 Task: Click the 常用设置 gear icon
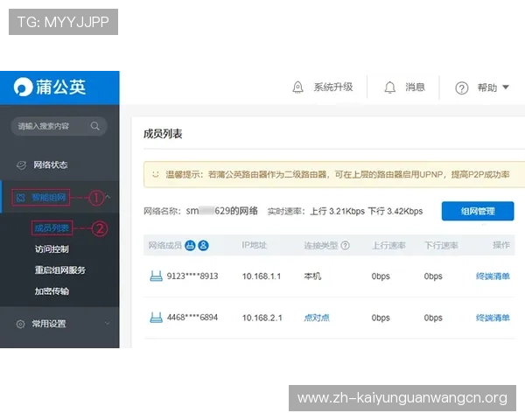click(x=20, y=324)
